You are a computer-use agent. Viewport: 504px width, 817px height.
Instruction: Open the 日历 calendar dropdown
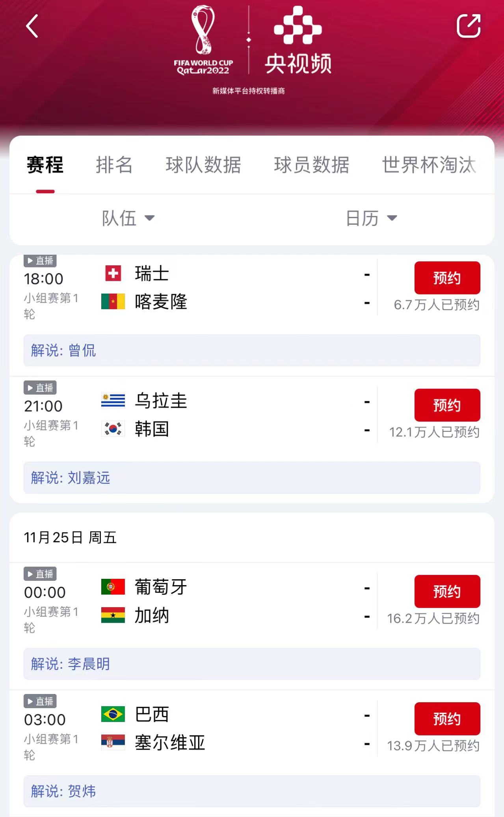pyautogui.click(x=371, y=218)
